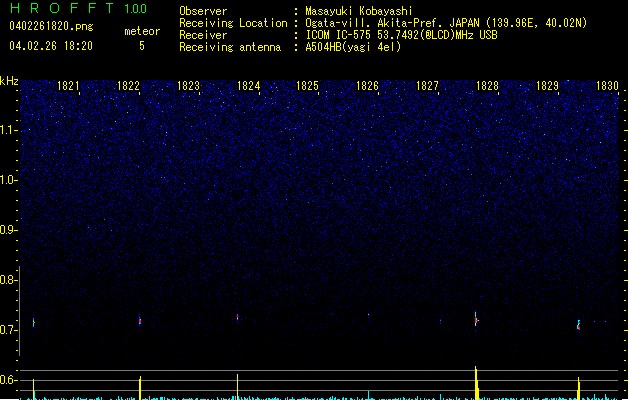Click the 1823 time axis label
The image size is (629, 400).
coord(188,86)
